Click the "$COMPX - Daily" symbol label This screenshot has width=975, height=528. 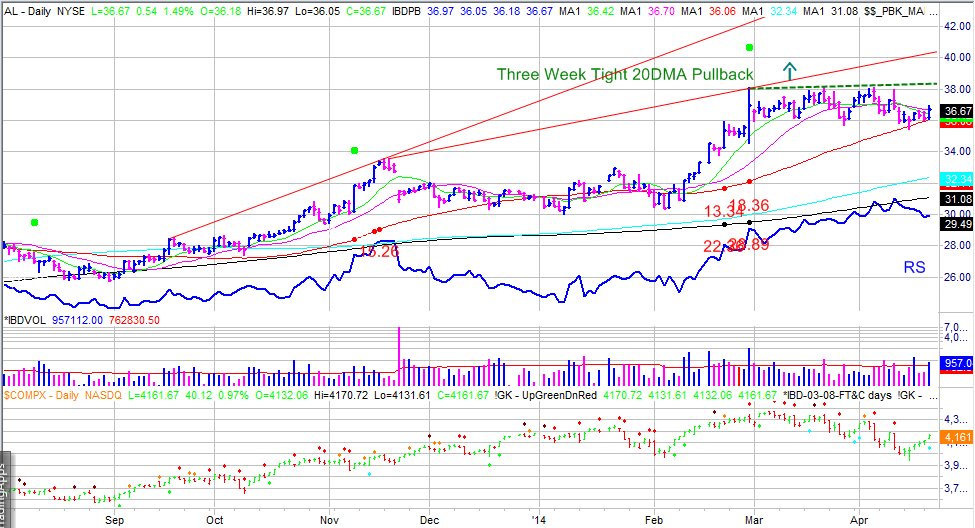point(41,395)
